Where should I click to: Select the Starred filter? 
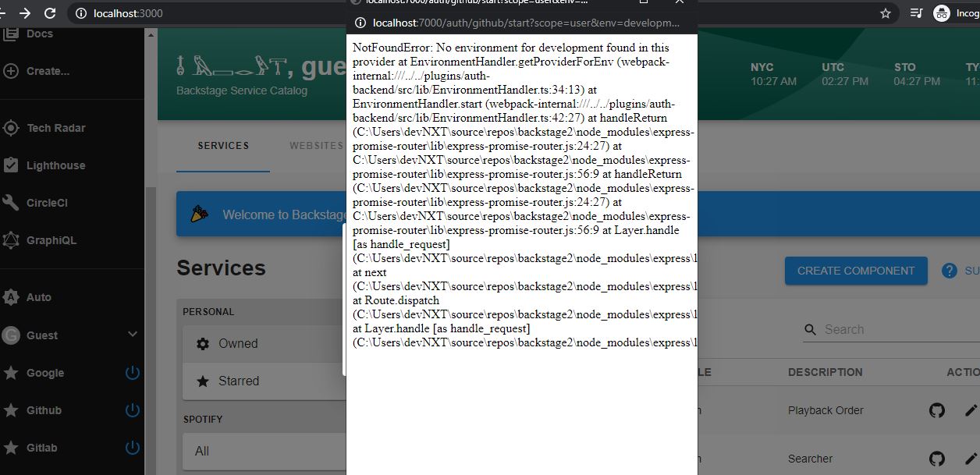265,381
